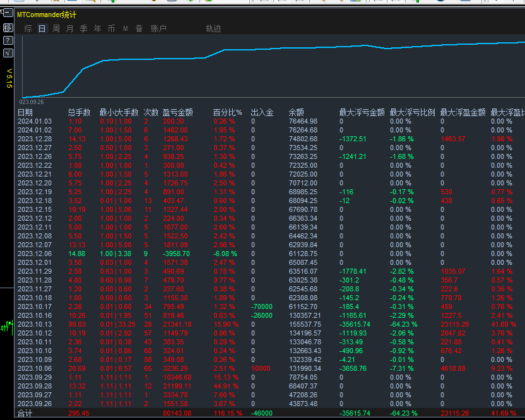Switch to the 年 yearly tab
The width and height of the screenshot is (525, 420).
coord(97,28)
